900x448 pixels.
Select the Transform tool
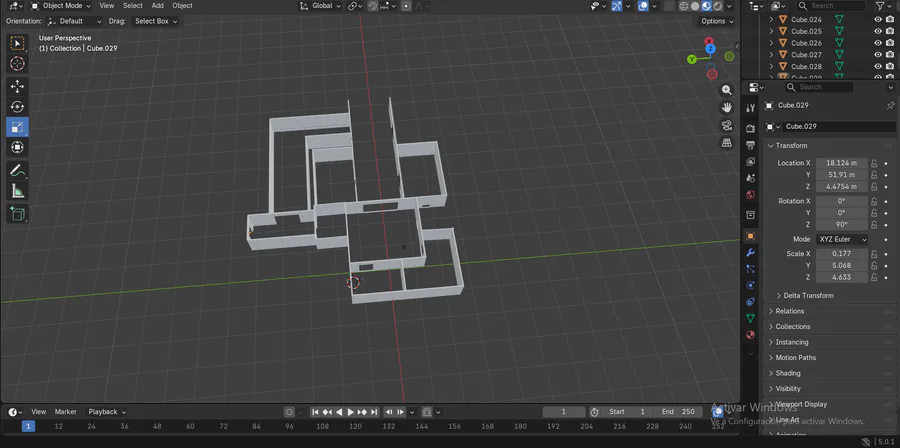click(x=17, y=147)
